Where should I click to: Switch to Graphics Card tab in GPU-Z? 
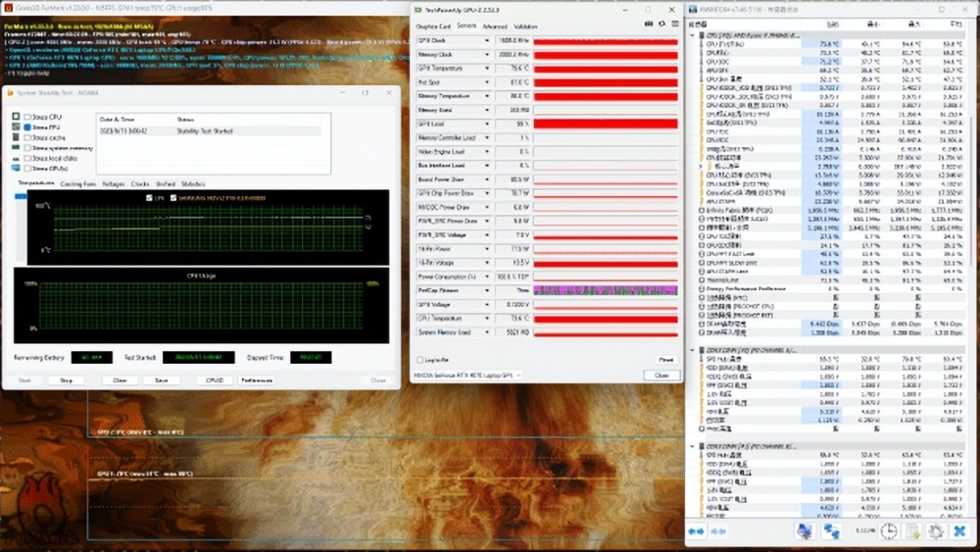coord(433,26)
